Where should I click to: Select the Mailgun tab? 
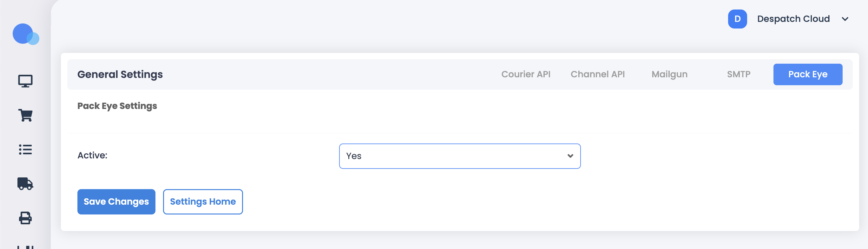point(669,74)
